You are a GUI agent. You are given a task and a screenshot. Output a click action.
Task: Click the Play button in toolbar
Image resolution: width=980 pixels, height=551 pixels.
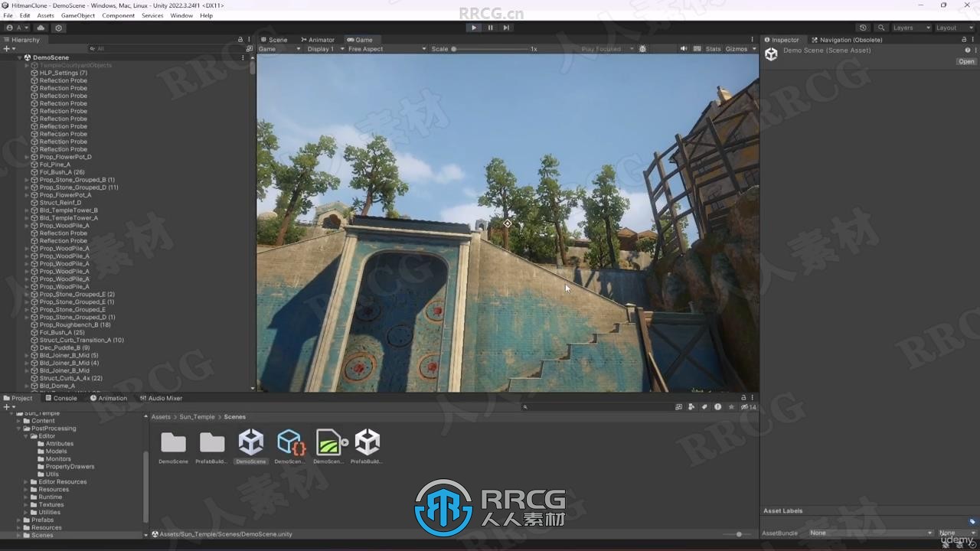[474, 28]
